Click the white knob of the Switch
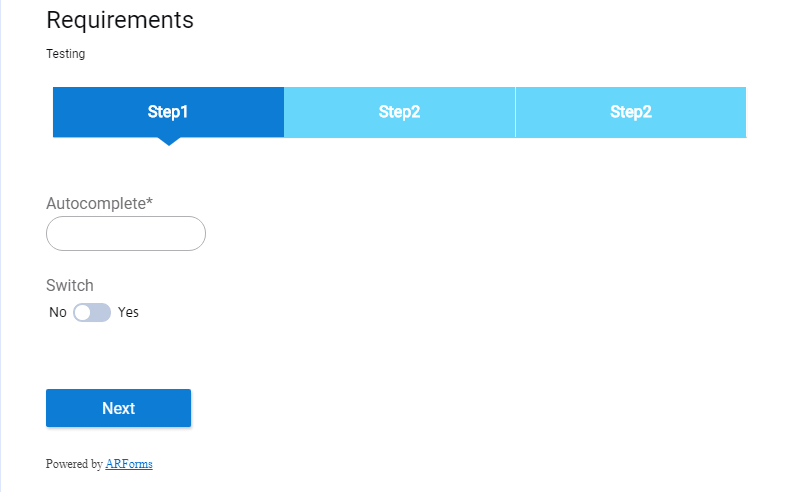The width and height of the screenshot is (794, 492). (82, 312)
